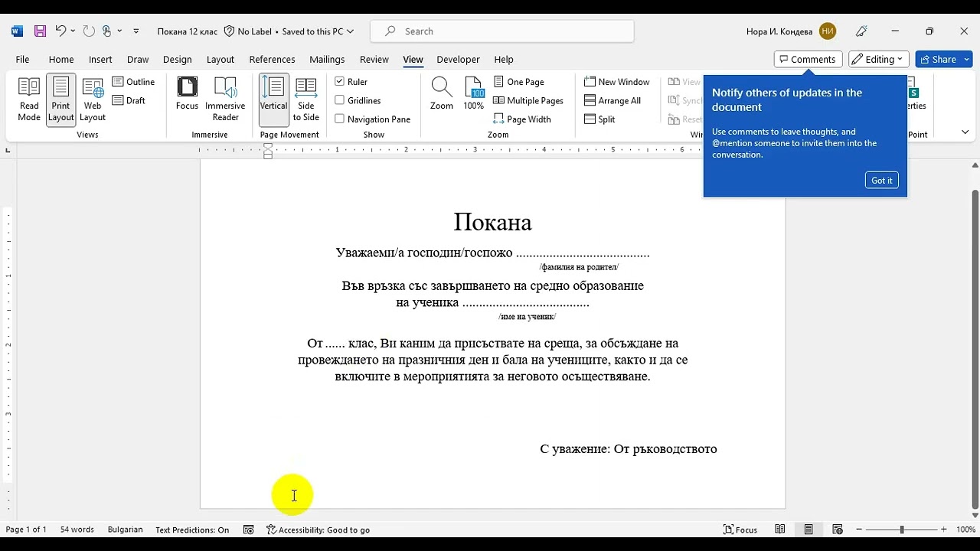This screenshot has height=551, width=980.
Task: Switch to Print Layout view
Action: coord(60,99)
